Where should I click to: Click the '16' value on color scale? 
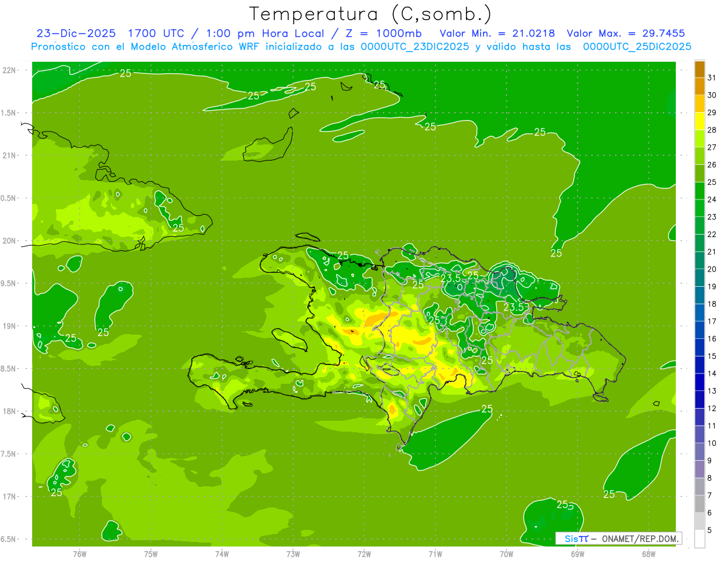pos(712,339)
